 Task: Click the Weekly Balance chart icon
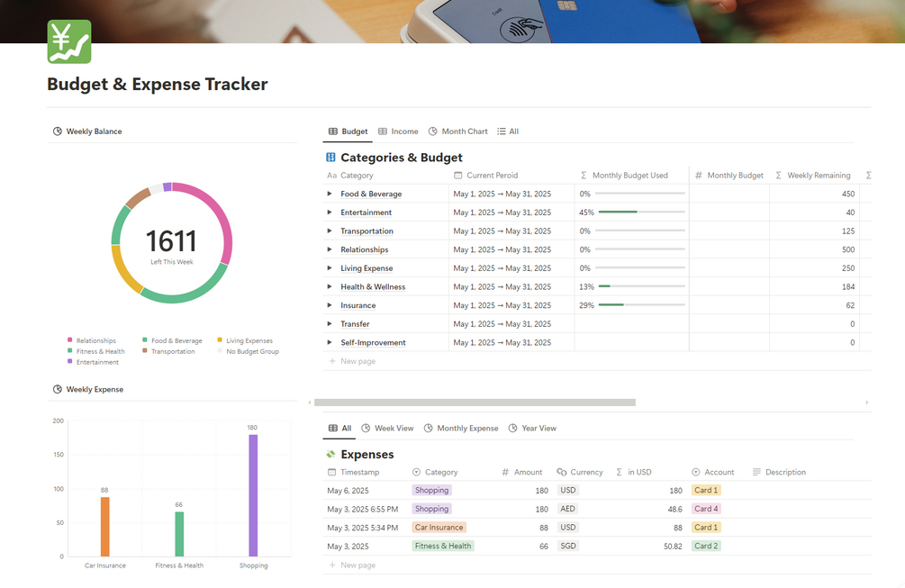pos(57,131)
